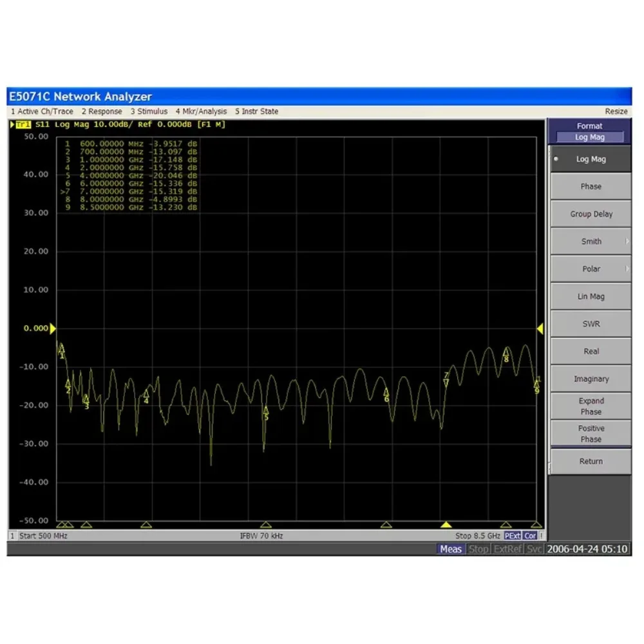Click marker 8 on the S11 trace
This screenshot has height=644, width=644.
[x=506, y=353]
